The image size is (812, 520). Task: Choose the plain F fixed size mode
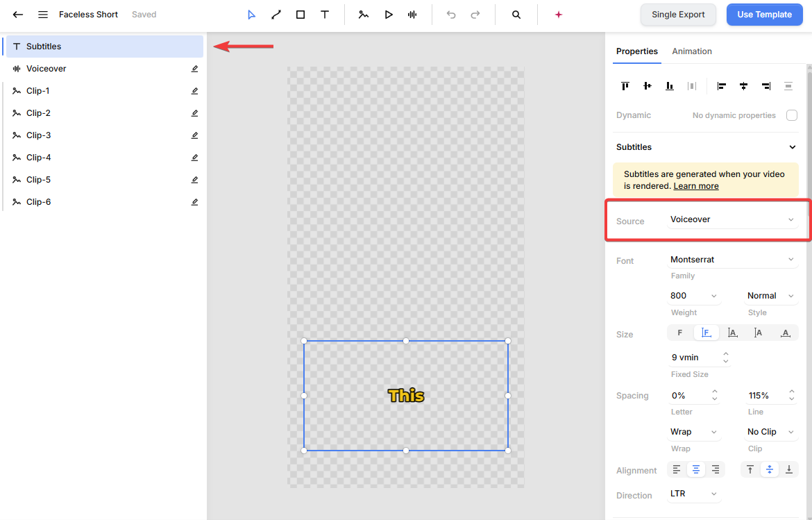(680, 333)
